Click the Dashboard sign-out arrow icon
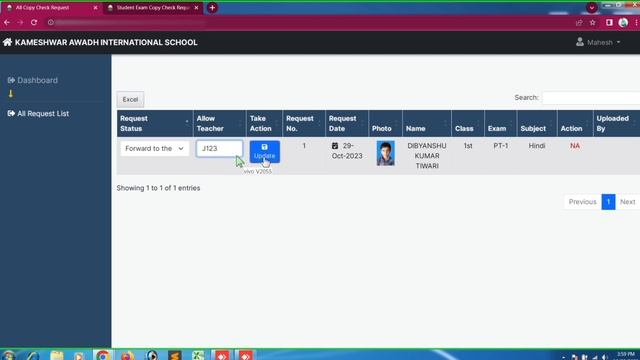The height and width of the screenshot is (360, 640). pos(11,80)
